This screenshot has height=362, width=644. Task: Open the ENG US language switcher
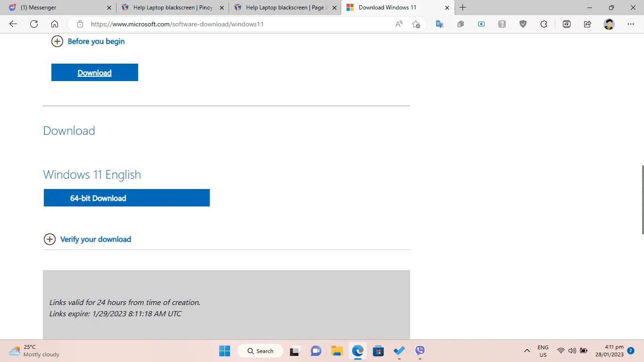[543, 351]
